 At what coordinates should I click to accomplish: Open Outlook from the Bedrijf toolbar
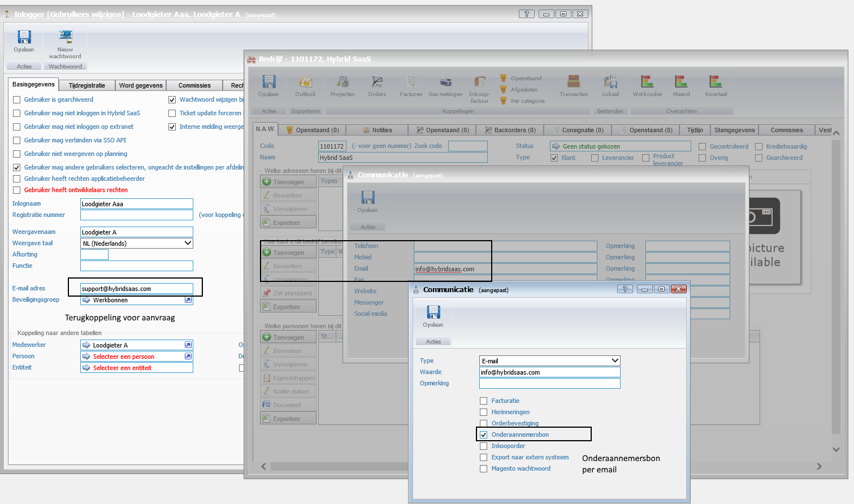click(305, 83)
